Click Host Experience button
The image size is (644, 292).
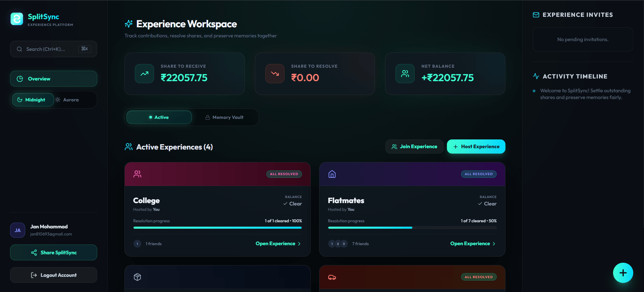point(476,147)
